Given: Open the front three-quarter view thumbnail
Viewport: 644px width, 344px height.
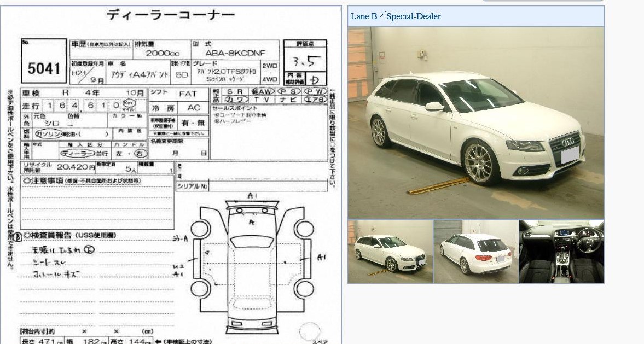Looking at the screenshot, I should click(x=390, y=252).
